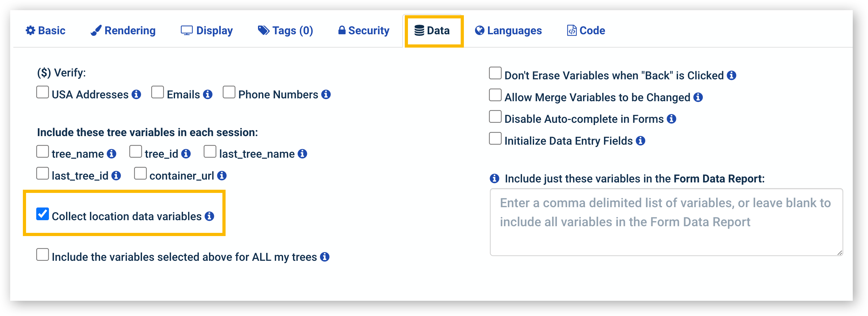Click info icon beside Disable Auto-complete in Forms
Viewport: 868px width, 316px height.
tap(672, 119)
